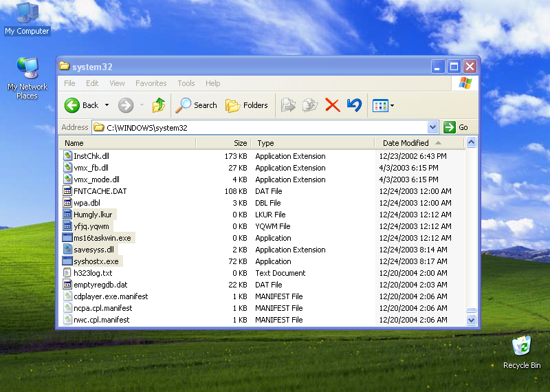
Task: Select the yfjq.yqwm file icon
Action: [x=67, y=226]
